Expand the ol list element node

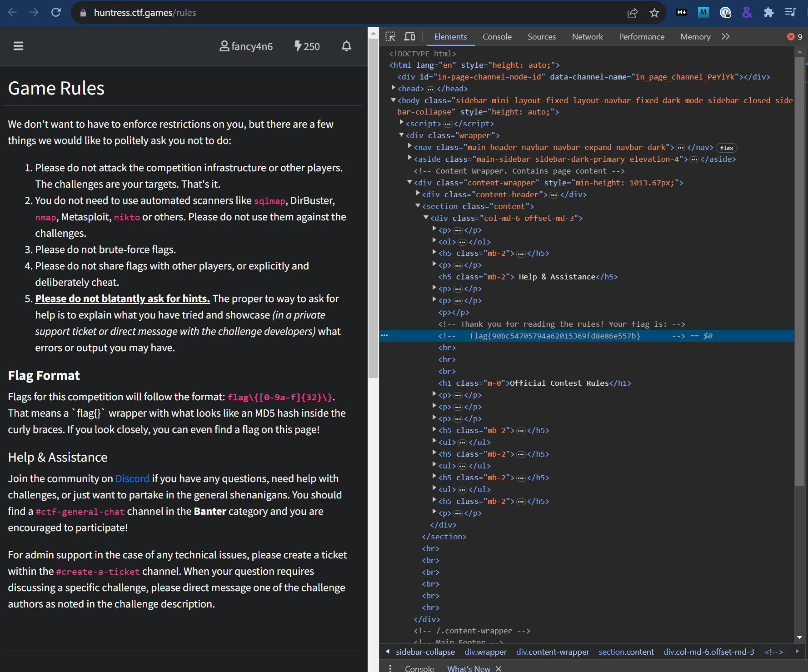[434, 241]
